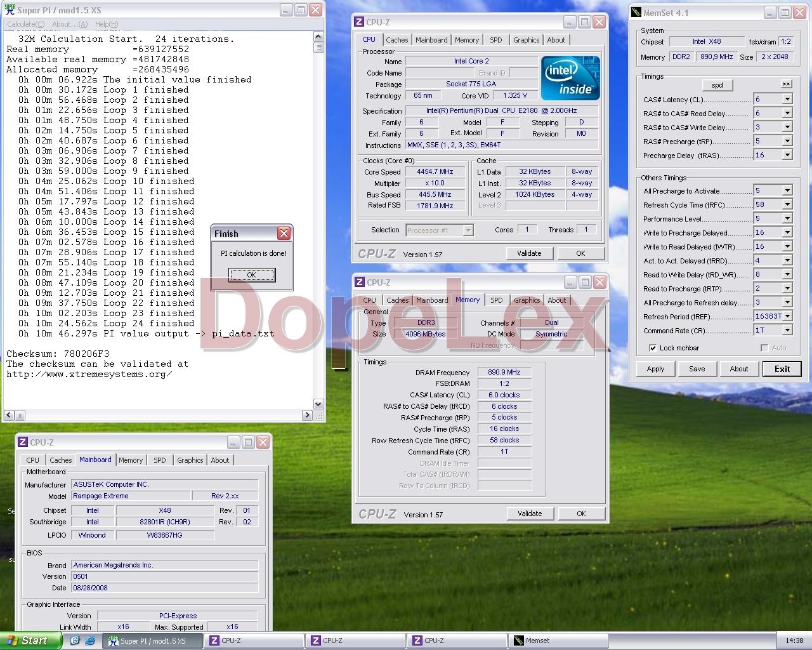Click OK in top CPU-Z window

pyautogui.click(x=580, y=253)
